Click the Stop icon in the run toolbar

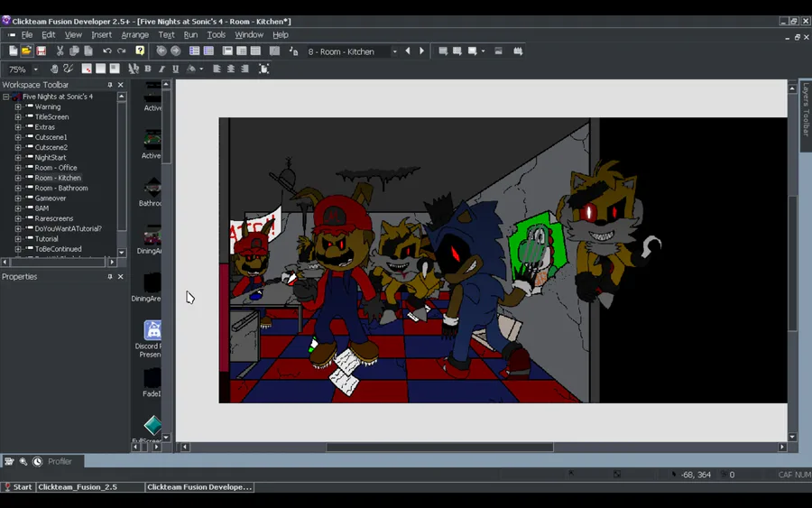coord(498,51)
